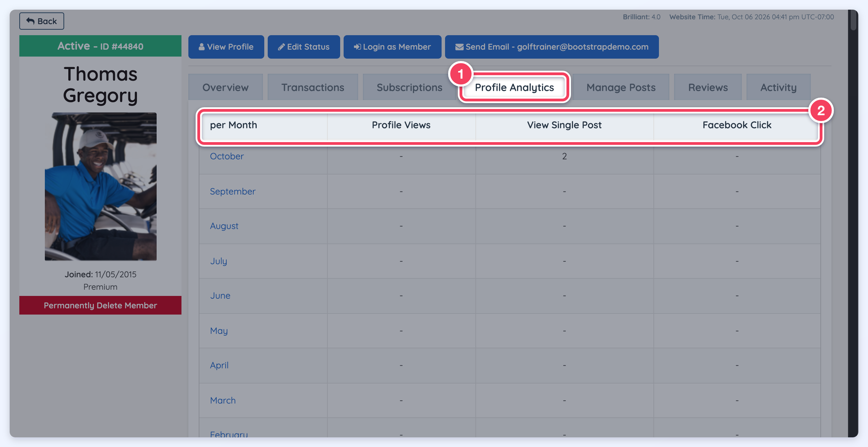The height and width of the screenshot is (447, 868).
Task: Click the Back button
Action: [x=41, y=21]
